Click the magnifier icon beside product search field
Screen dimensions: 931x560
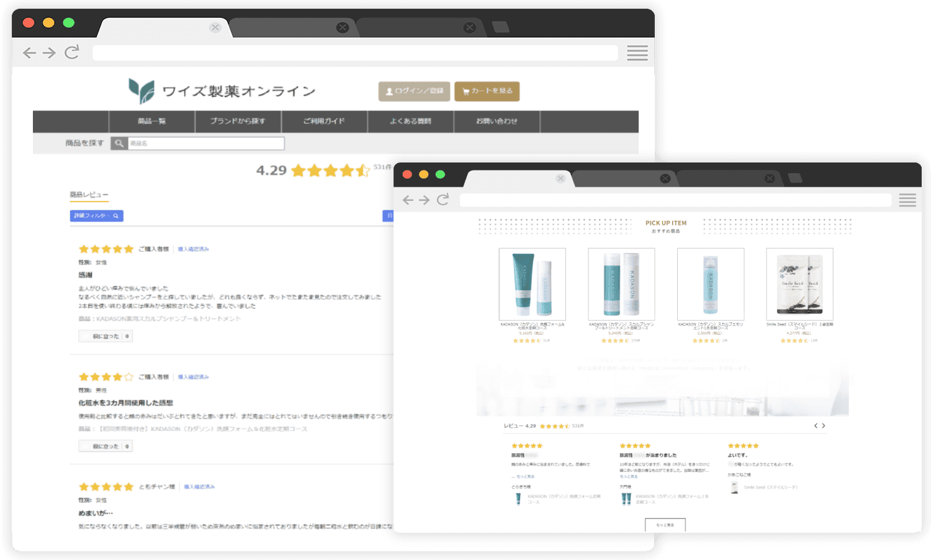tap(119, 143)
